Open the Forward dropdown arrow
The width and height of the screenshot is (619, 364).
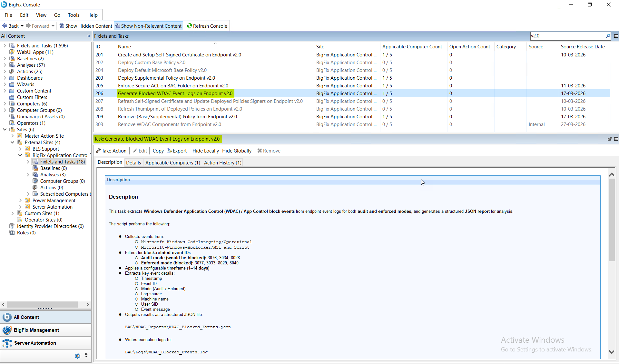[x=53, y=26]
